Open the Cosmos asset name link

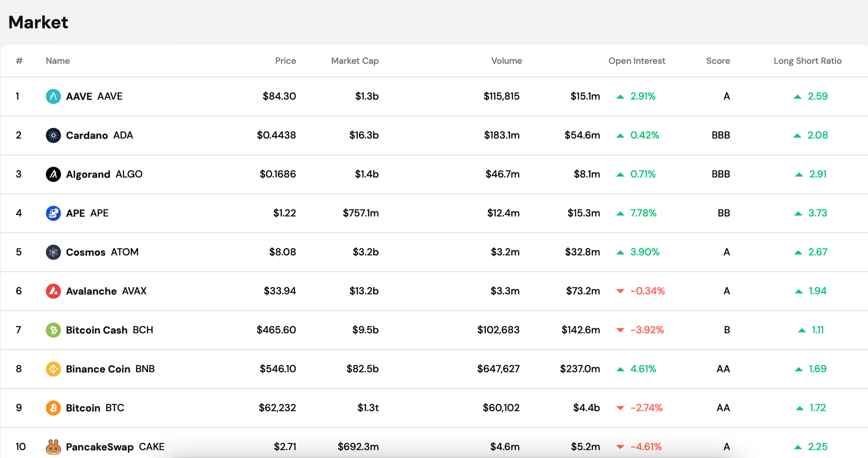coord(85,252)
